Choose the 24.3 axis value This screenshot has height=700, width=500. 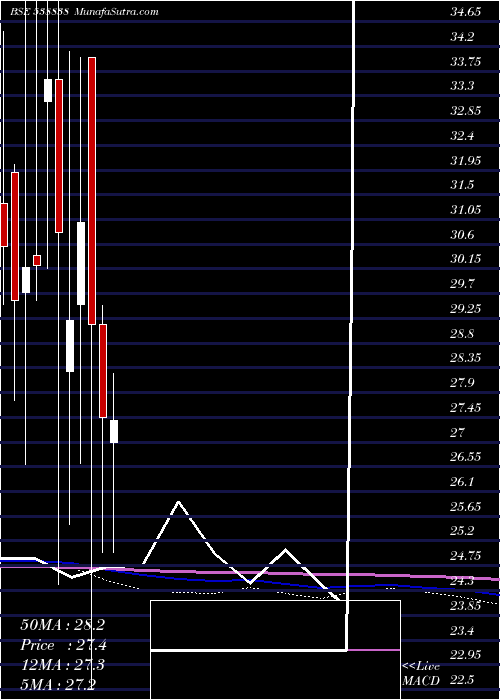pos(463,581)
